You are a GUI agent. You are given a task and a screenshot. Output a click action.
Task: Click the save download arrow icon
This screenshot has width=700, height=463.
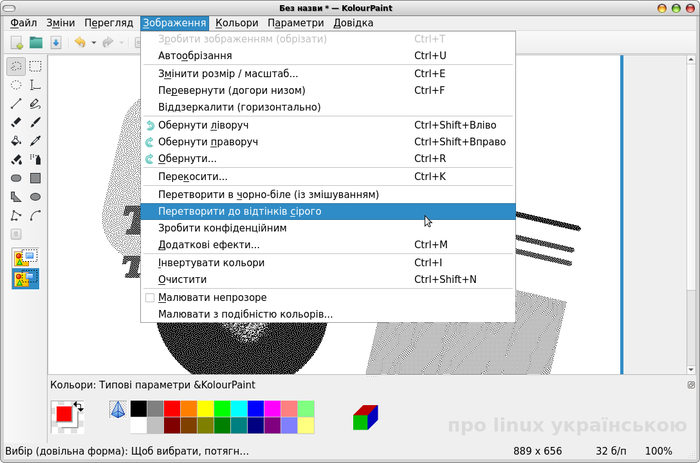[x=55, y=43]
